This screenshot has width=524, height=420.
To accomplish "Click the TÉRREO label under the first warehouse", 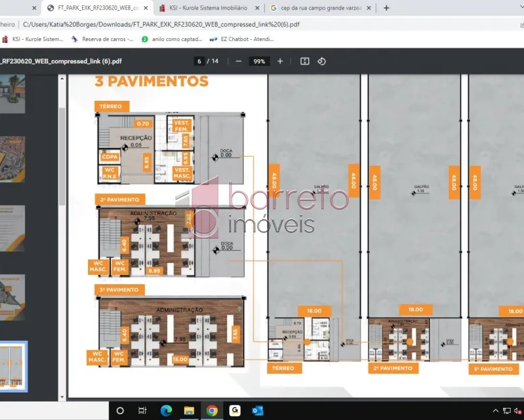I will coord(284,368).
